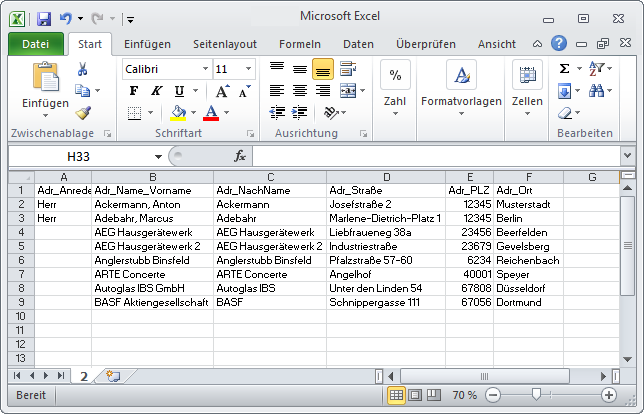Increase the font size
This screenshot has height=414, width=644.
pos(222,91)
